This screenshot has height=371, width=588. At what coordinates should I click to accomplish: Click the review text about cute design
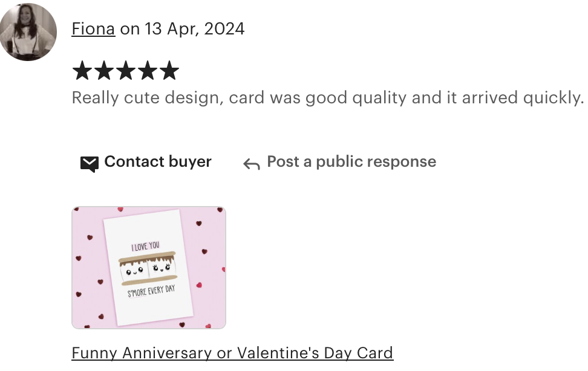(x=328, y=98)
